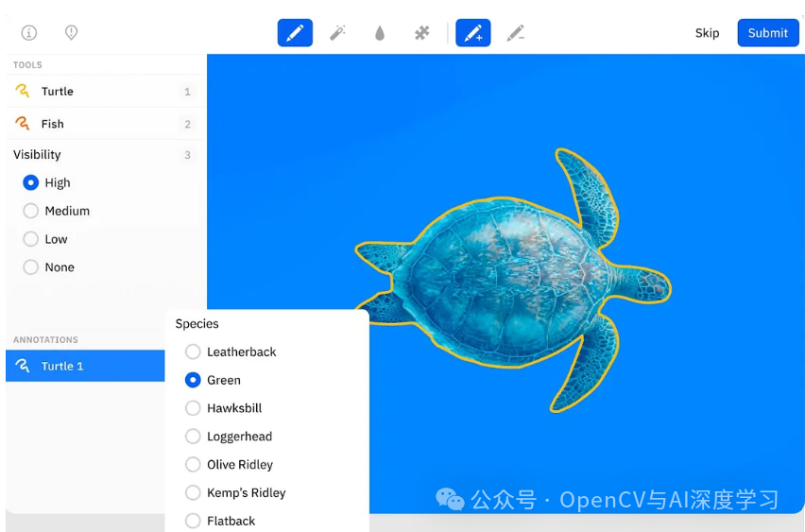Image resolution: width=805 pixels, height=532 pixels.
Task: Click the Turtle hotkey badge 1
Action: click(x=187, y=92)
